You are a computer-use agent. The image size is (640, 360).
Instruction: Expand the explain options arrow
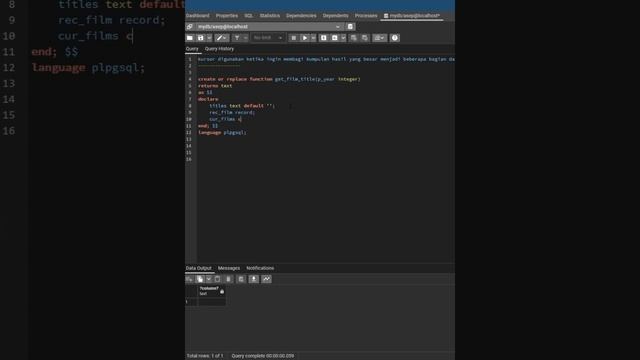pyautogui.click(x=343, y=38)
